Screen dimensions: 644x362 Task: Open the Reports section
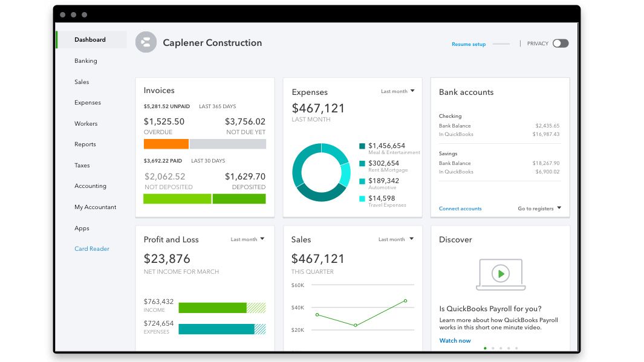point(85,144)
